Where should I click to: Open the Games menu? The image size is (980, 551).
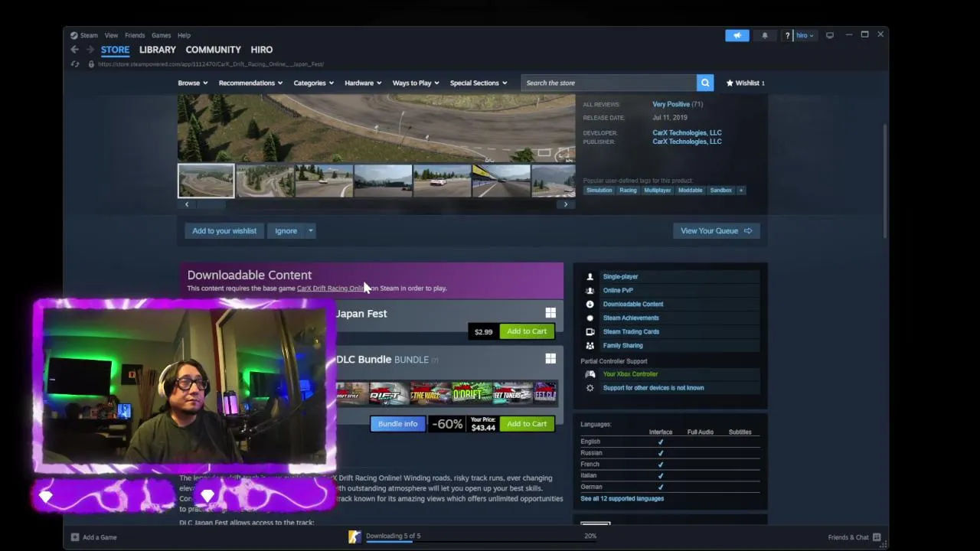tap(161, 35)
